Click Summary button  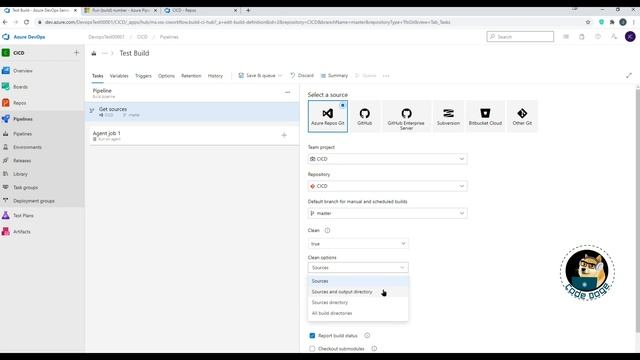(x=334, y=76)
